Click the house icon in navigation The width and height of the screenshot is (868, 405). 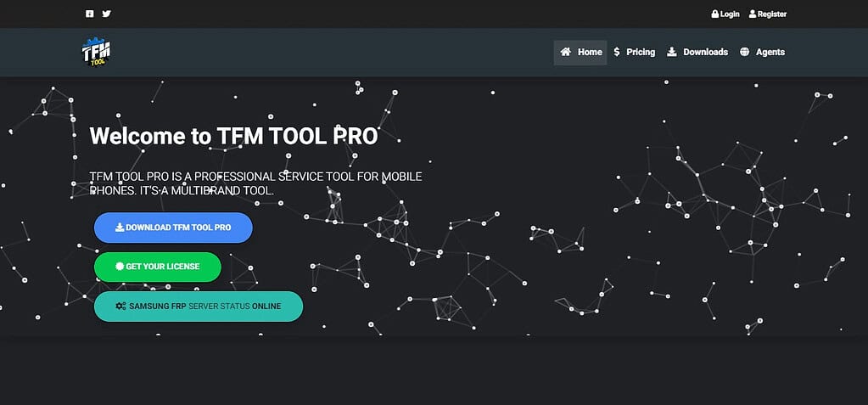tap(565, 52)
